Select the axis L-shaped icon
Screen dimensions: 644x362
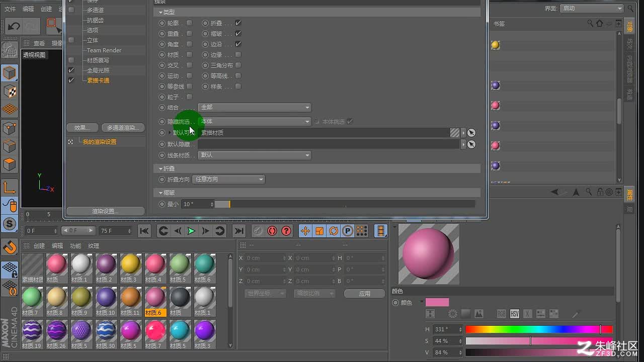[x=10, y=188]
